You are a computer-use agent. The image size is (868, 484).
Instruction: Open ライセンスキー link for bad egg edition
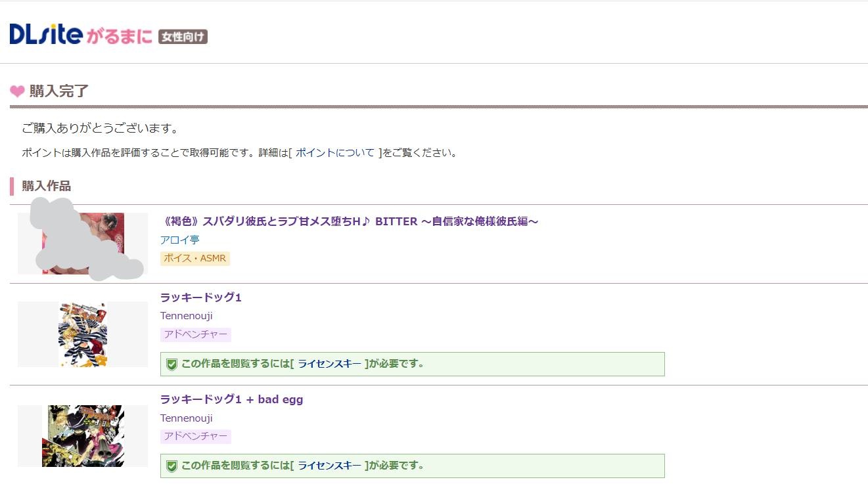tap(329, 466)
